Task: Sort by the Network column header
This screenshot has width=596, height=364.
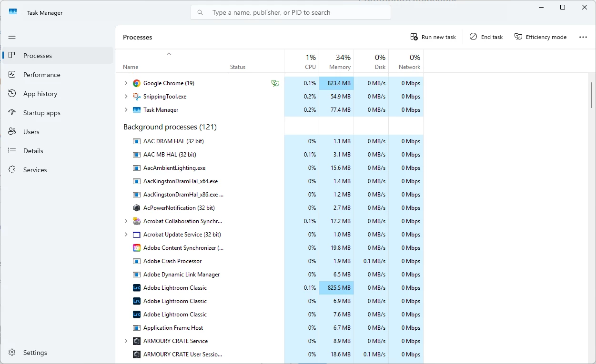Action: 406,61
